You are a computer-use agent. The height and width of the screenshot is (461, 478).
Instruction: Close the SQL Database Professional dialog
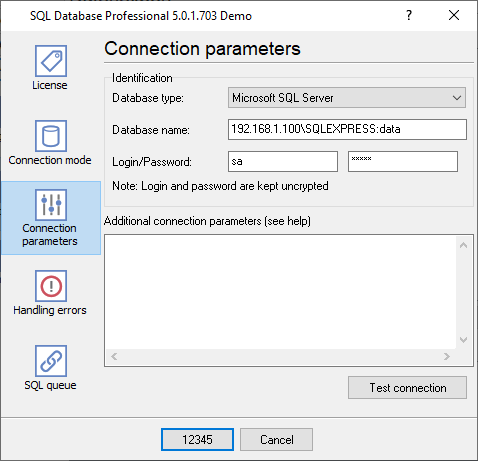(454, 15)
